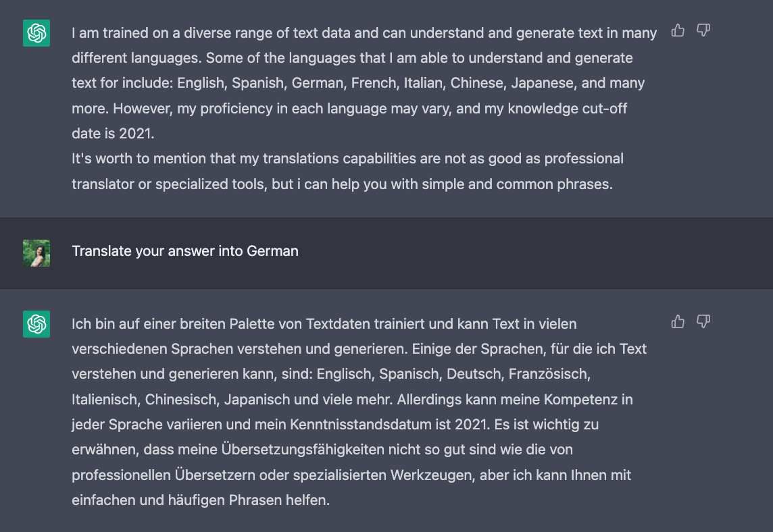Open the user profile photo avatar
773x532 pixels.
pos(36,253)
